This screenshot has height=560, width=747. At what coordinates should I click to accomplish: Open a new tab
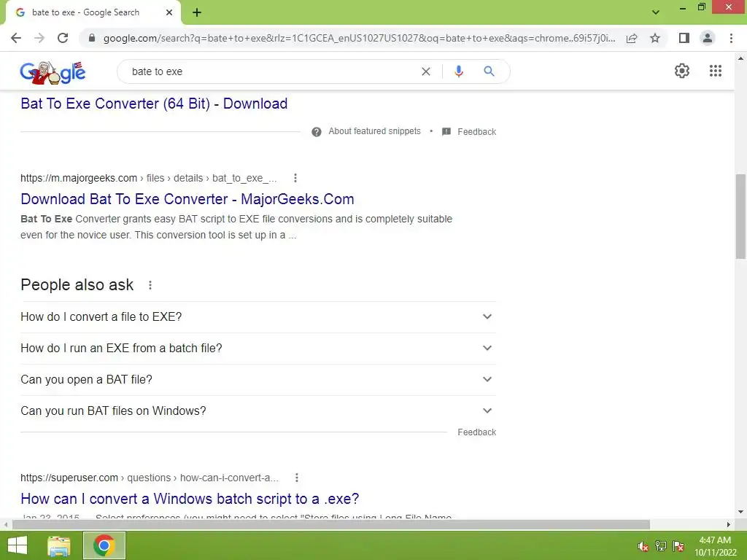197,12
